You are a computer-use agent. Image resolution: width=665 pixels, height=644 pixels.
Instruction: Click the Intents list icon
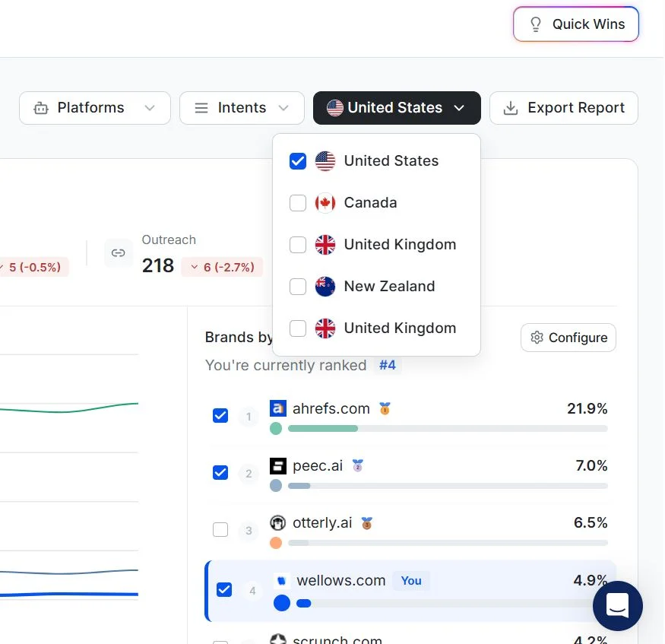(201, 108)
